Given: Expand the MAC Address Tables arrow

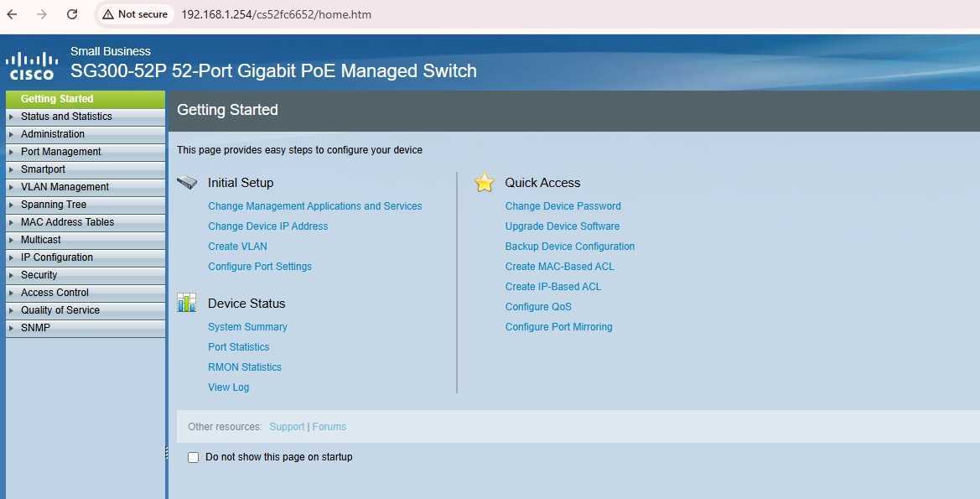Looking at the screenshot, I should click(11, 222).
